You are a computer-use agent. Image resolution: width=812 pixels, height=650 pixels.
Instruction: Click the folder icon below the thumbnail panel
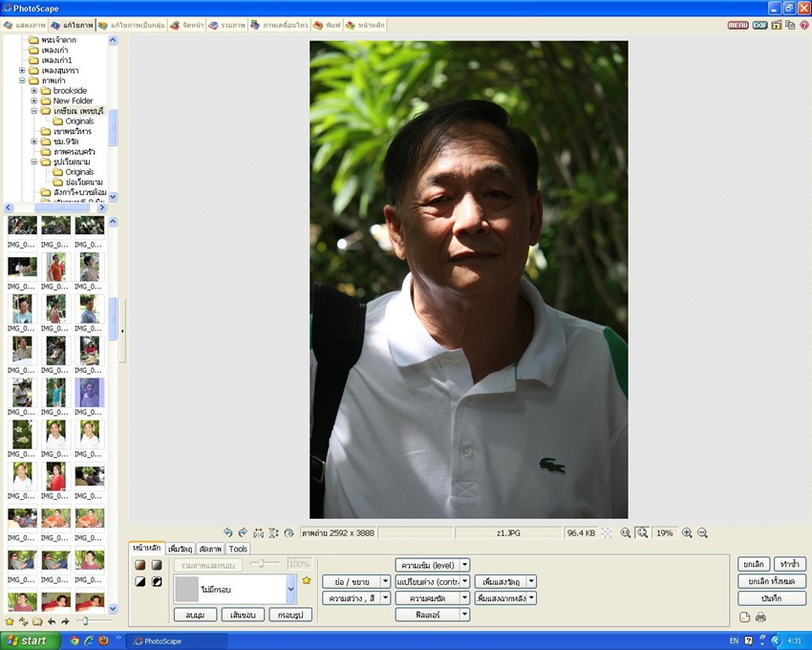[x=37, y=621]
